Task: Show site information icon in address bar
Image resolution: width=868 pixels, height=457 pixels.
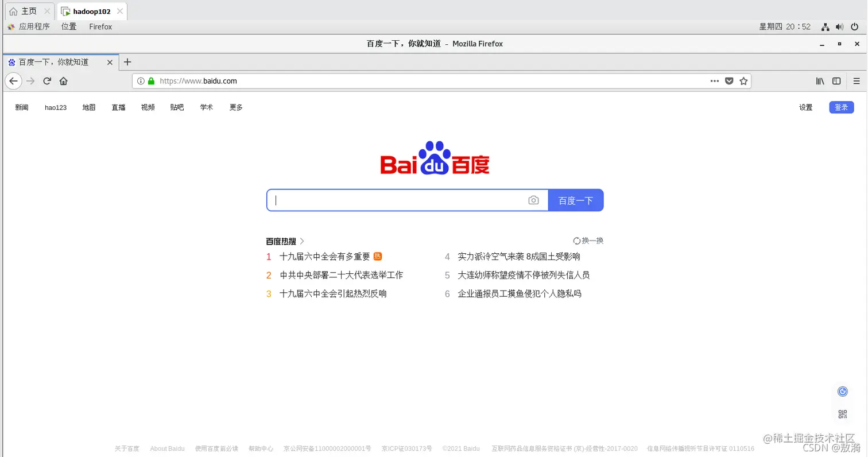Action: tap(141, 81)
